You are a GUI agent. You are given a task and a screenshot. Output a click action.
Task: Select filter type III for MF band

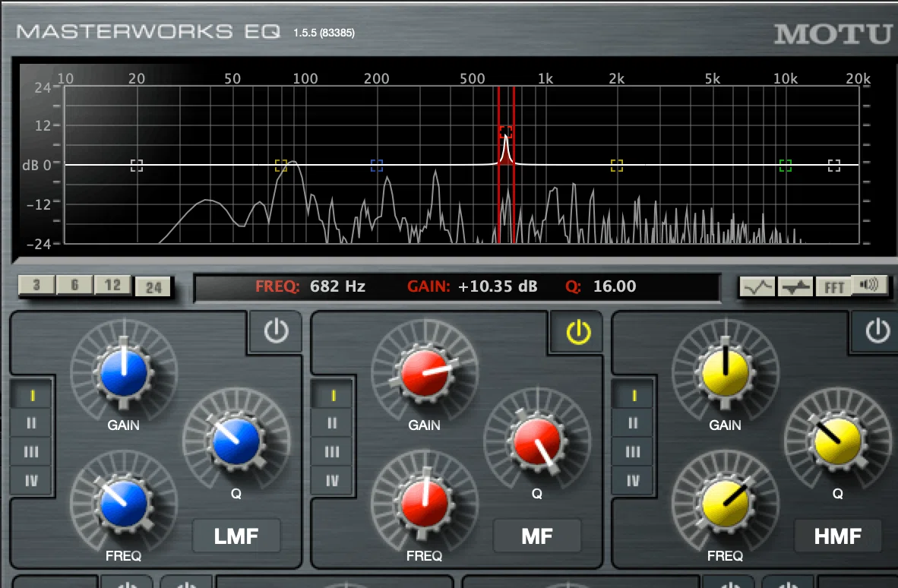coord(333,452)
